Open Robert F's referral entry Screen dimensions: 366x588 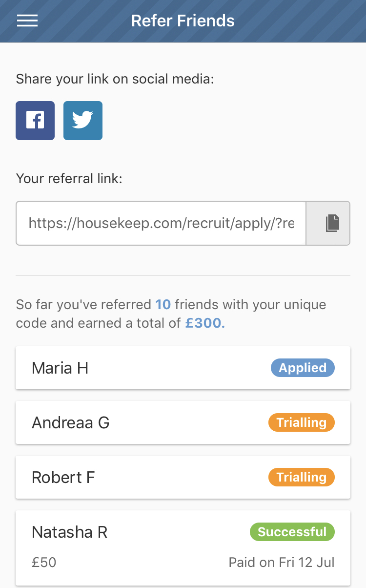click(146, 477)
